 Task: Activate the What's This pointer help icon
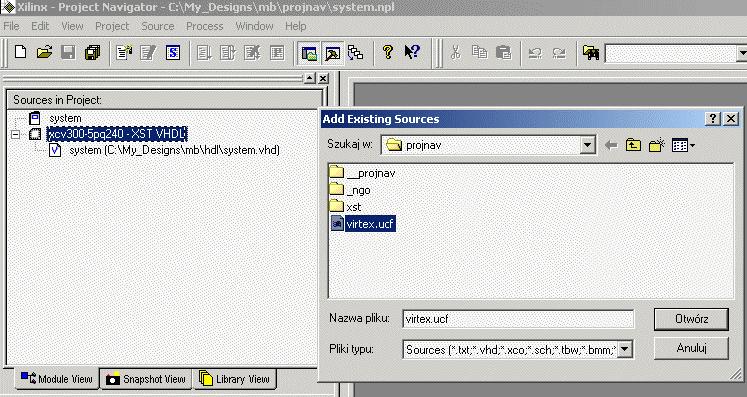pyautogui.click(x=412, y=51)
